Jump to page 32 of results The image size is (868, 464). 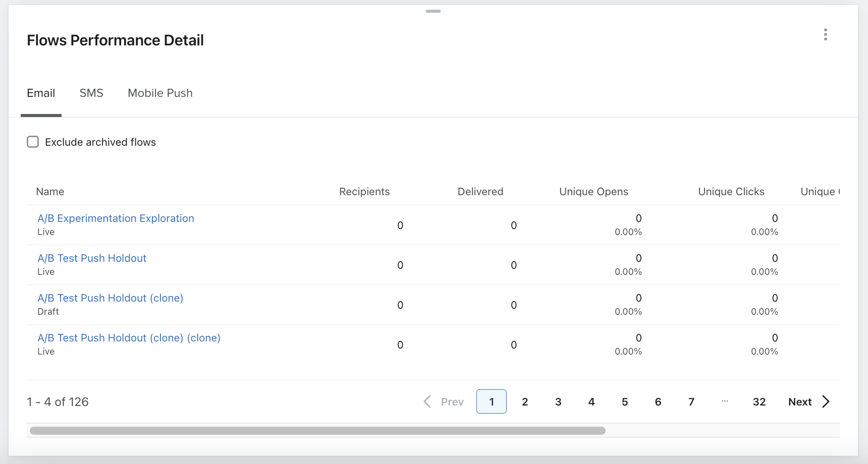(759, 401)
